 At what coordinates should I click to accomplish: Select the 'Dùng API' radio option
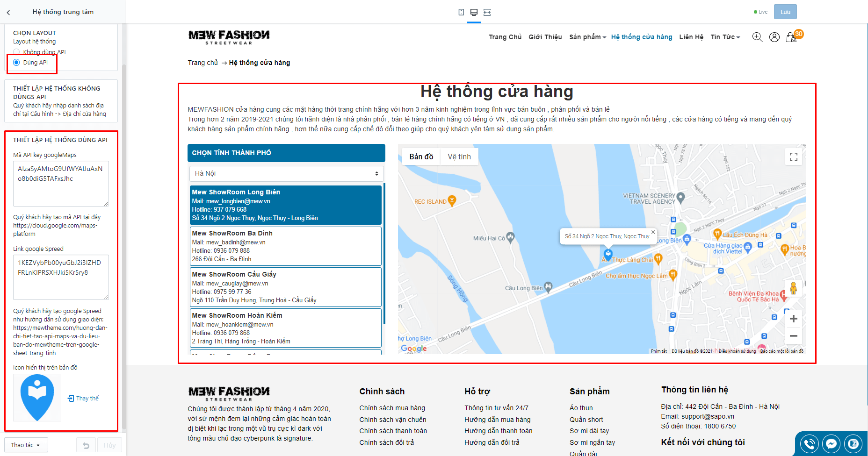point(17,63)
